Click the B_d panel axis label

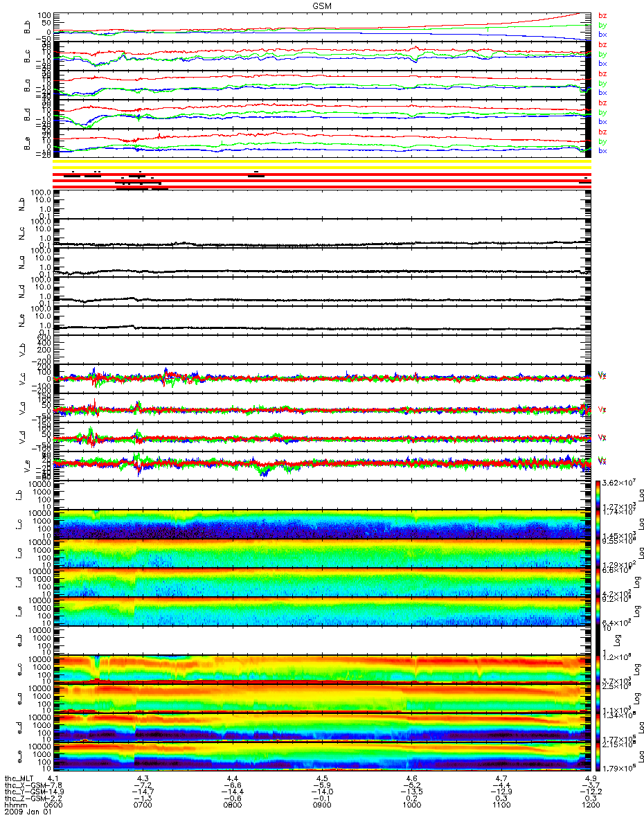tap(28, 114)
